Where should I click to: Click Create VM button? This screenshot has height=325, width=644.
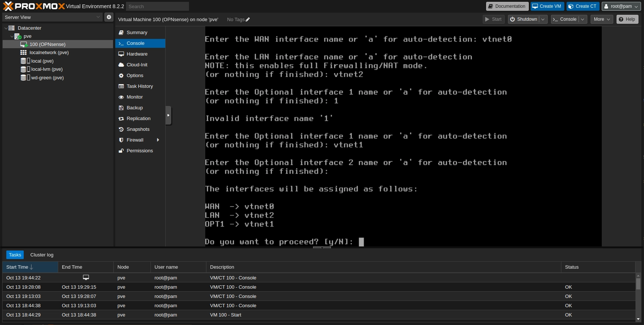(x=547, y=6)
